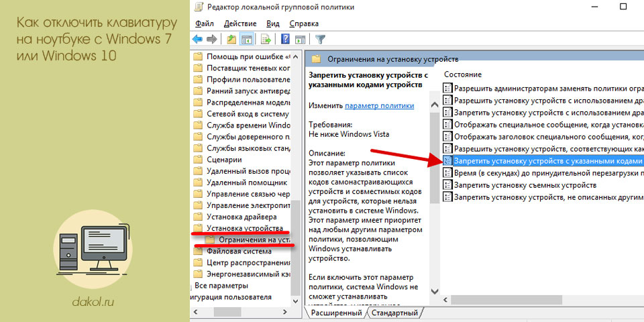Select 'Помощь при ошибке' tree folder
This screenshot has height=322, width=644.
pyautogui.click(x=248, y=56)
